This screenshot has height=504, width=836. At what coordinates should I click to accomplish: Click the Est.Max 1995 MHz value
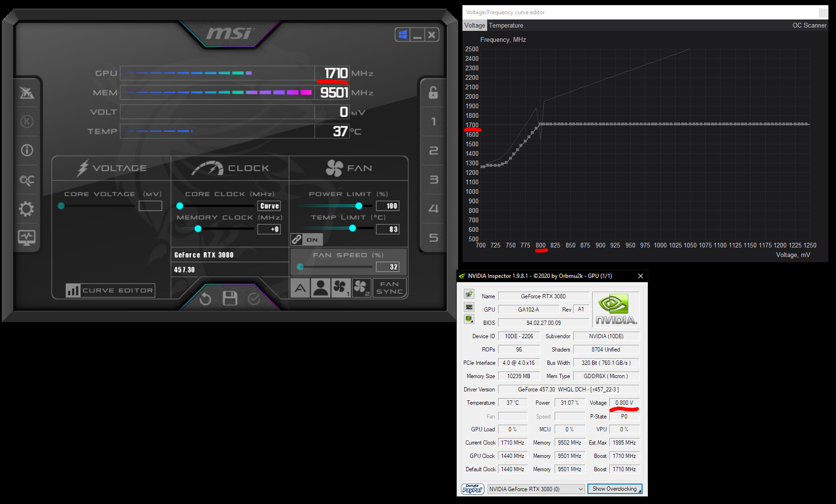(624, 443)
